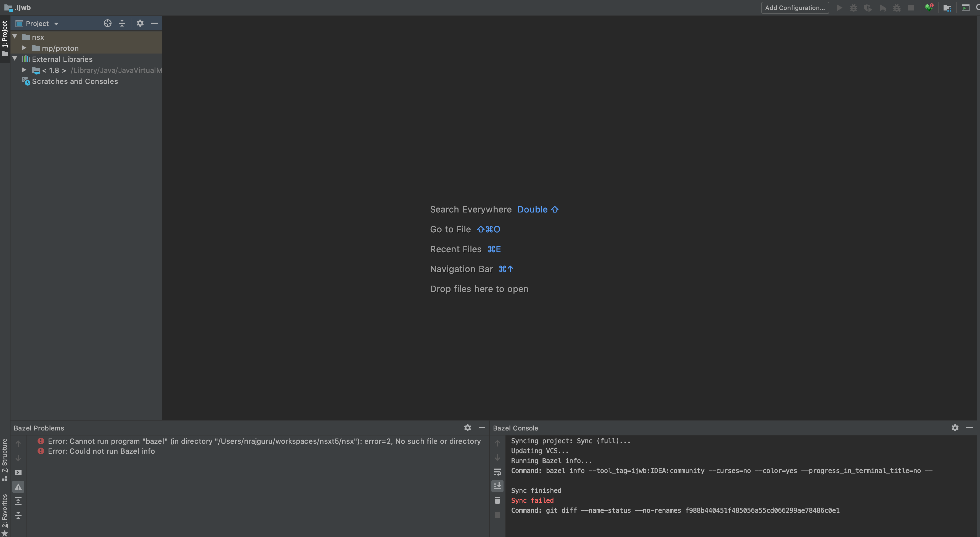Collapse the nsx project tree node

pyautogui.click(x=14, y=36)
